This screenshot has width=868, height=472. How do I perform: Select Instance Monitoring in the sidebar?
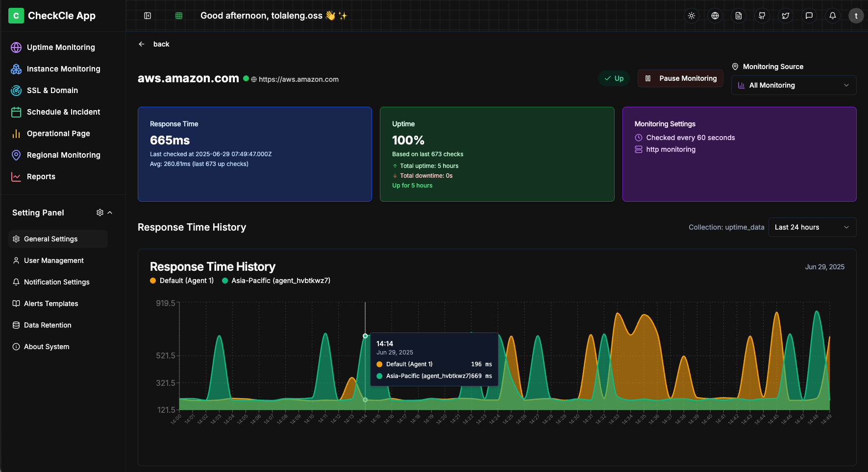pyautogui.click(x=64, y=69)
